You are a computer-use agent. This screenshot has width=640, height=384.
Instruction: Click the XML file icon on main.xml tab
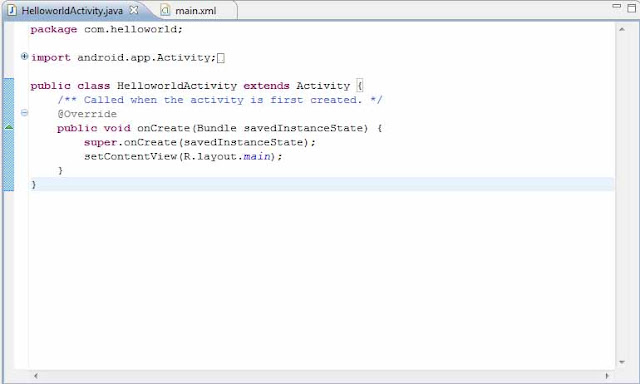(165, 11)
